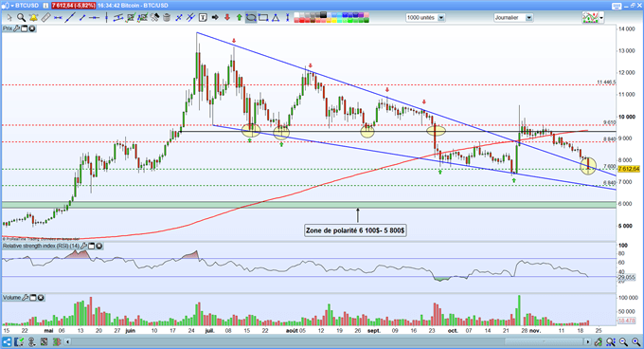Restore the chart window size
The width and height of the screenshot is (644, 349).
tap(633, 6)
